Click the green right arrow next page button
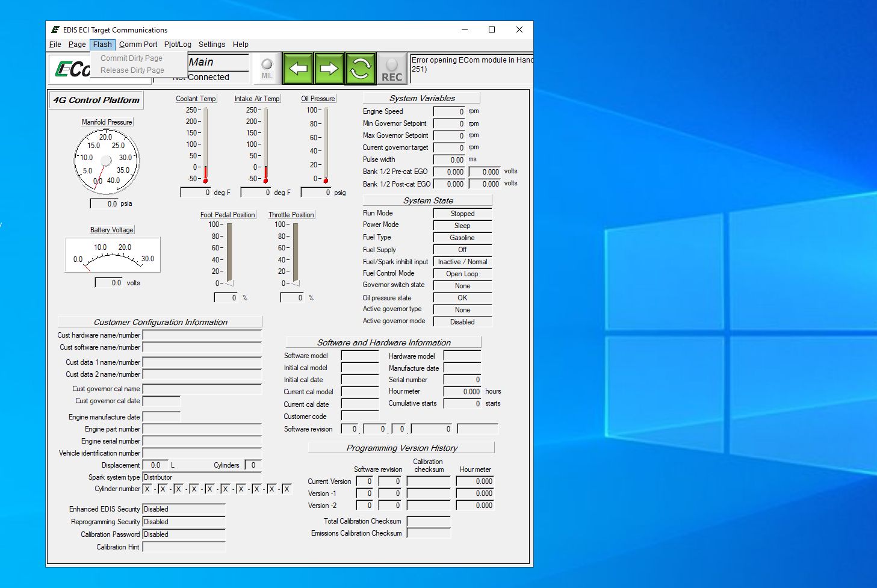Screen dimensions: 877x588 329,69
